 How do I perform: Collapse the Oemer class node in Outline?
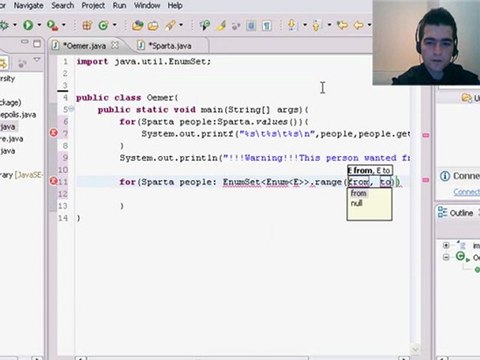pos(446,257)
